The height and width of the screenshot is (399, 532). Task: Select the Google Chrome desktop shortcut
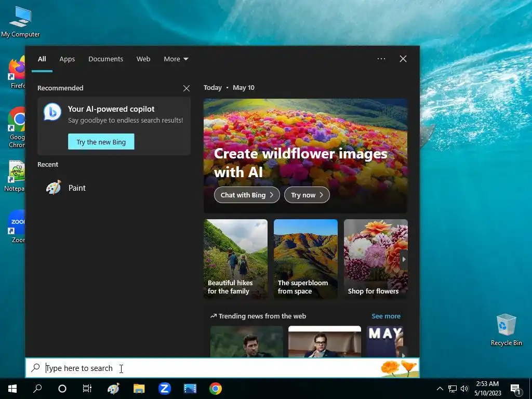[16, 128]
